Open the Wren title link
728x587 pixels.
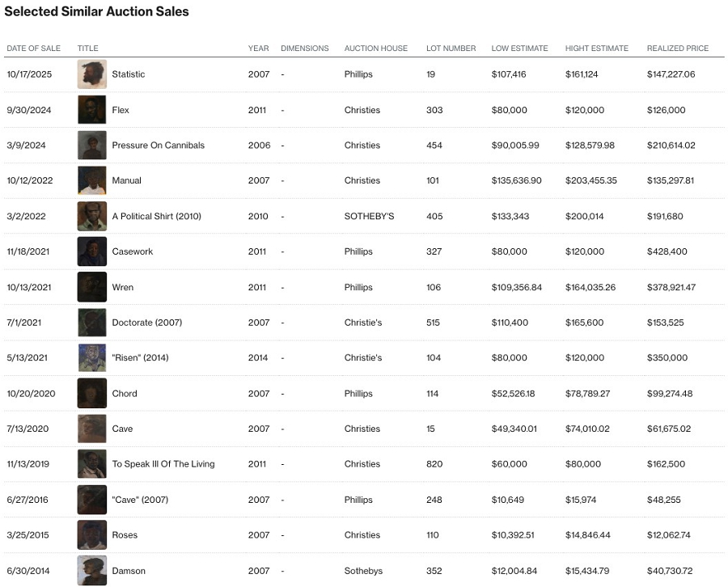coord(122,287)
